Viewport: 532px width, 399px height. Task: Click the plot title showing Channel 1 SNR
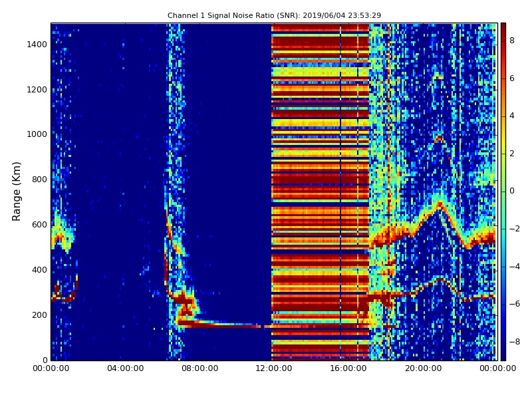coord(274,15)
